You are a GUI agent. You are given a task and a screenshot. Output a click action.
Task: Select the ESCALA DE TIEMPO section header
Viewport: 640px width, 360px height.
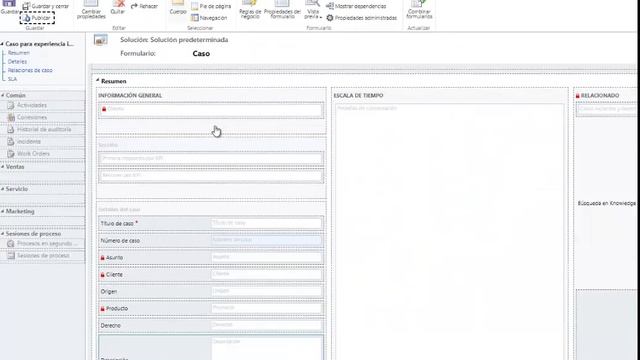[x=358, y=96]
